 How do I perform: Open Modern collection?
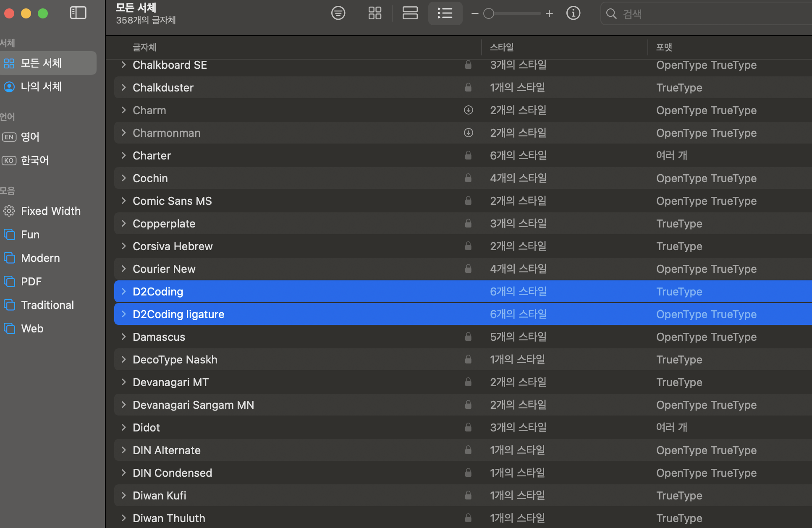click(x=48, y=258)
